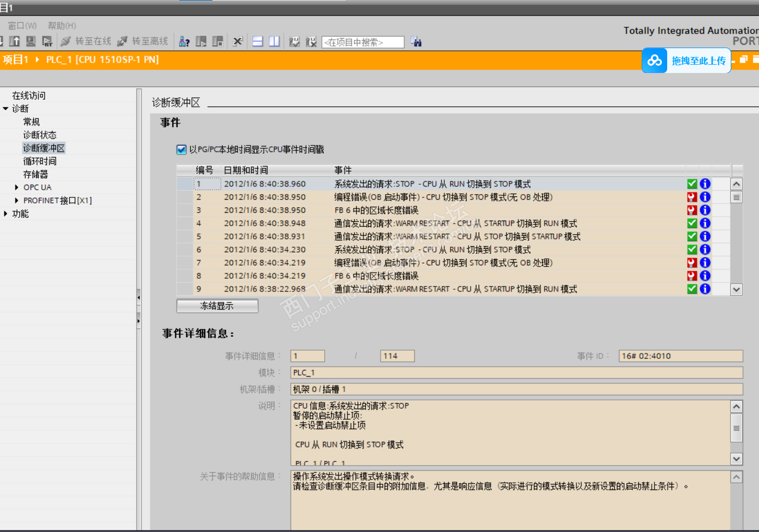Screen dimensions: 759x532
Task: Click the event list scrollbar thumb
Action: [736, 197]
